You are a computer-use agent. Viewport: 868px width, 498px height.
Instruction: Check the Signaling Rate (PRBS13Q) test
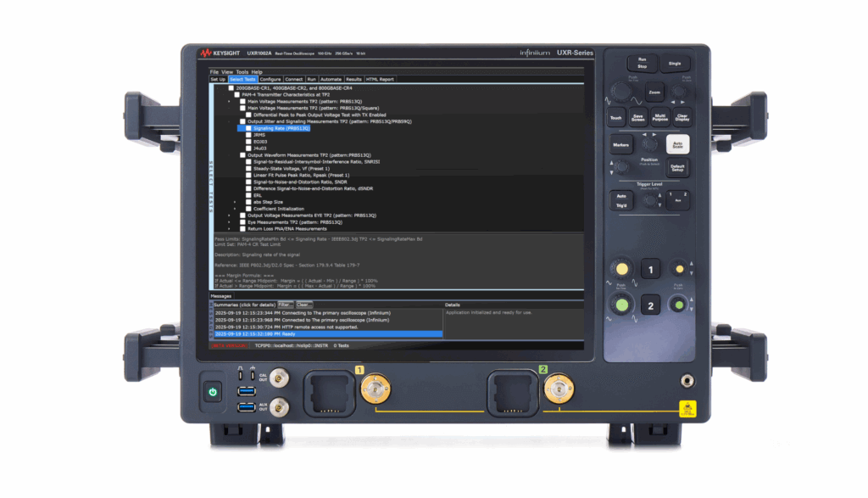[x=248, y=129]
